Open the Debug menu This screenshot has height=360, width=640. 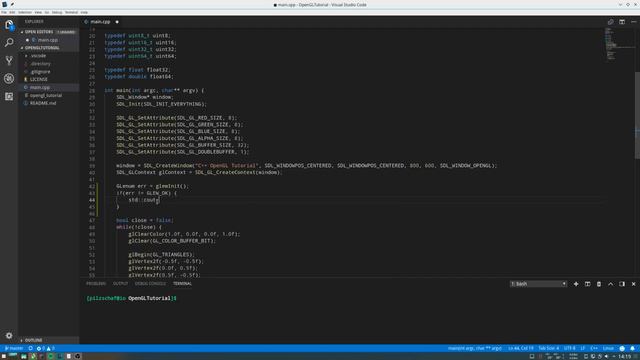pyautogui.click(x=57, y=12)
